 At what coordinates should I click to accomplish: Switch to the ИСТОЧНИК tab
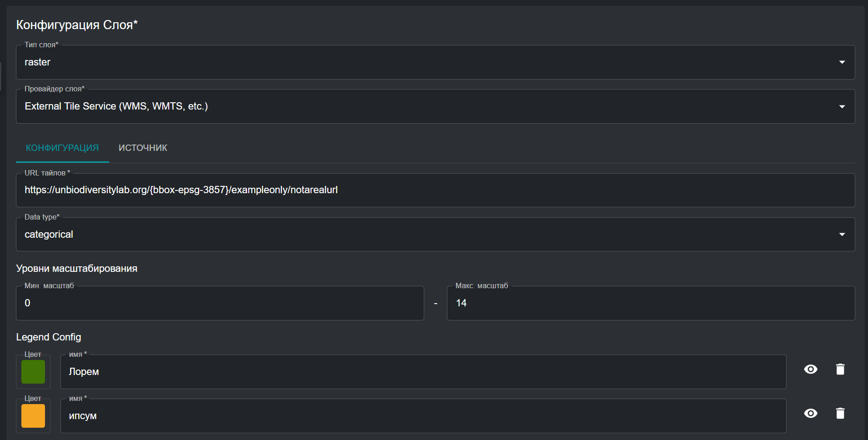[x=143, y=148]
